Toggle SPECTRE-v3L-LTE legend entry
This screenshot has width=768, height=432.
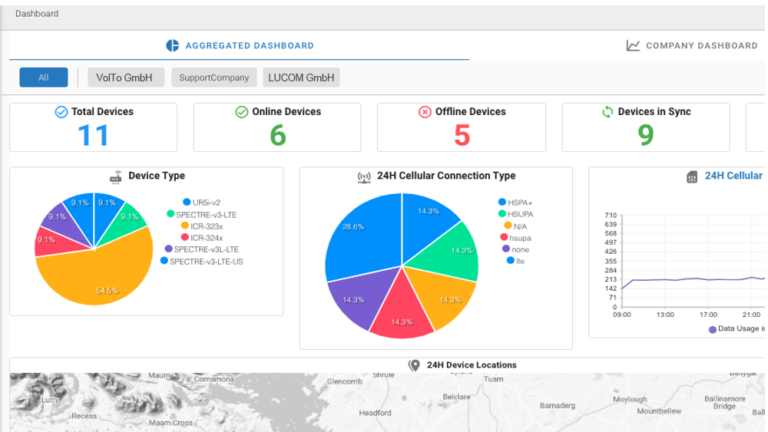coord(201,249)
